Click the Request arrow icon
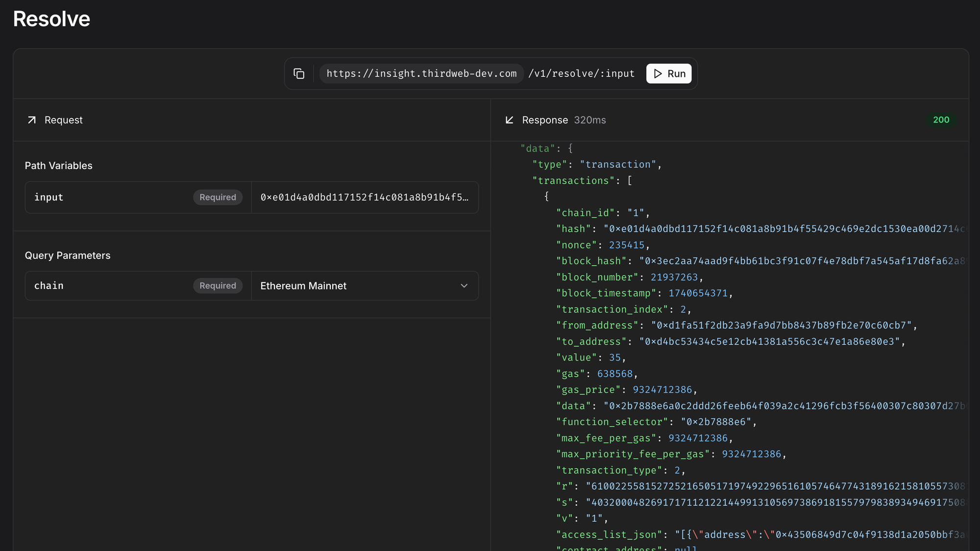Image resolution: width=980 pixels, height=551 pixels. tap(32, 120)
